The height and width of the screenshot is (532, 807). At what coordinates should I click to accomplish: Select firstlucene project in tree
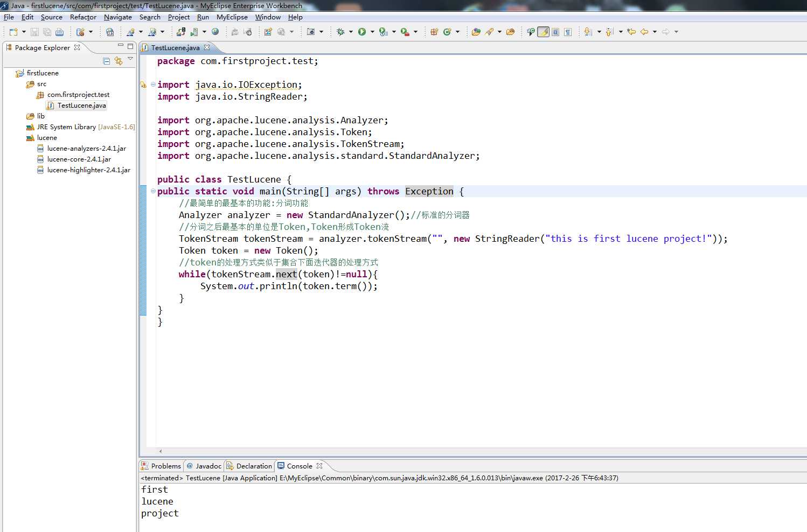click(43, 73)
